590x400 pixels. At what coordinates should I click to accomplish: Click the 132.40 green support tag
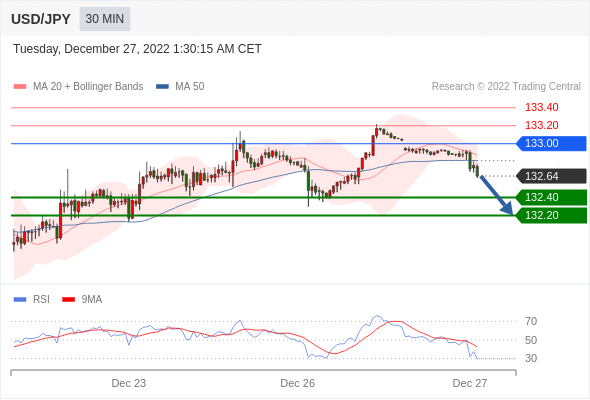[551, 197]
